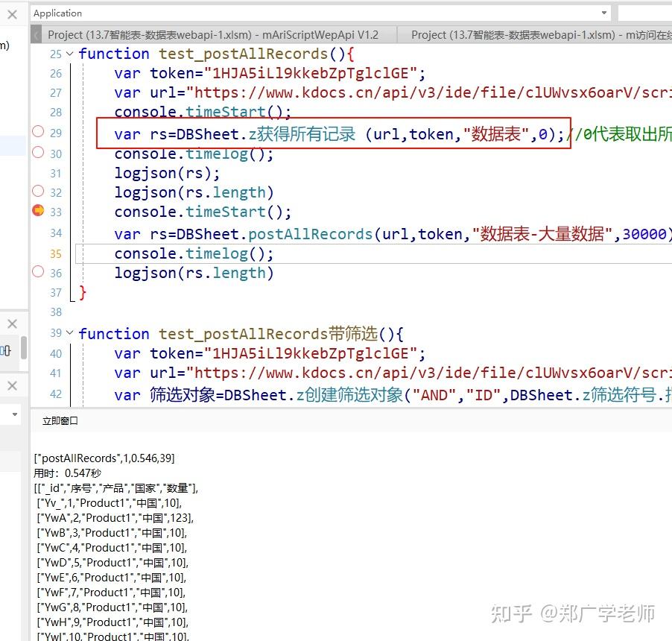Image resolution: width=672 pixels, height=641 pixels.
Task: Collapse the function at line 39 via chevron
Action: pos(68,333)
